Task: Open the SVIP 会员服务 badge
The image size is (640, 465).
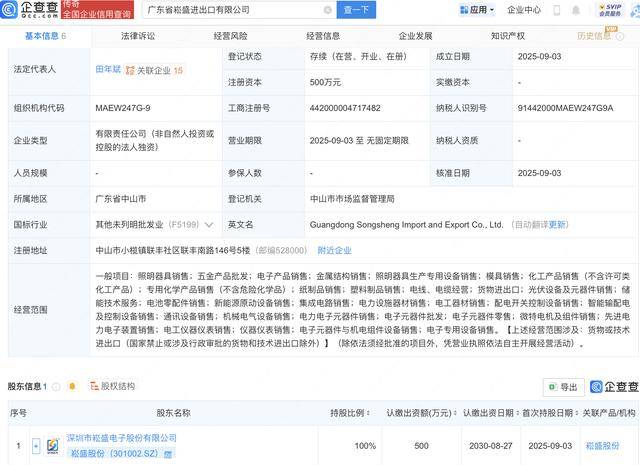Action: tap(611, 10)
